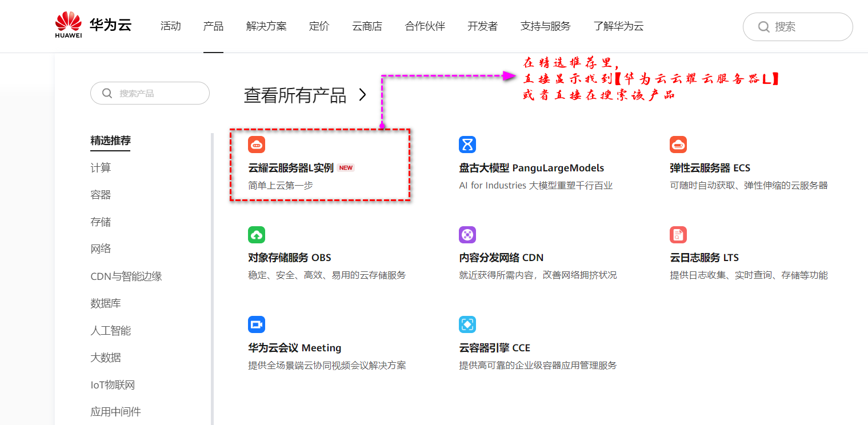Image resolution: width=868 pixels, height=425 pixels.
Task: Open the 支持与服务 menu
Action: click(x=546, y=26)
